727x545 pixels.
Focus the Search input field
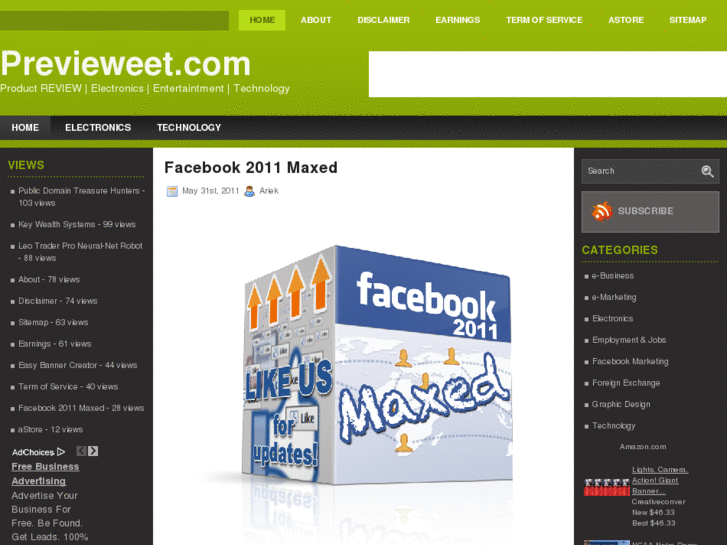640,171
